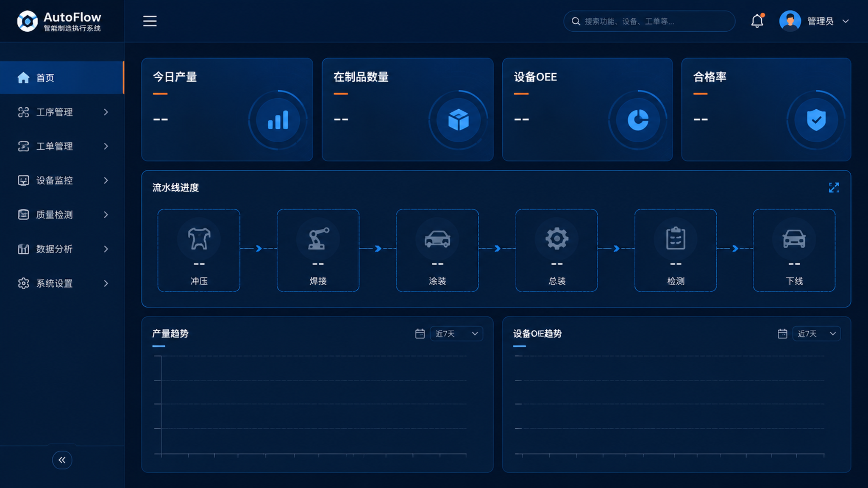Open 工序管理 menu item

pos(62,112)
